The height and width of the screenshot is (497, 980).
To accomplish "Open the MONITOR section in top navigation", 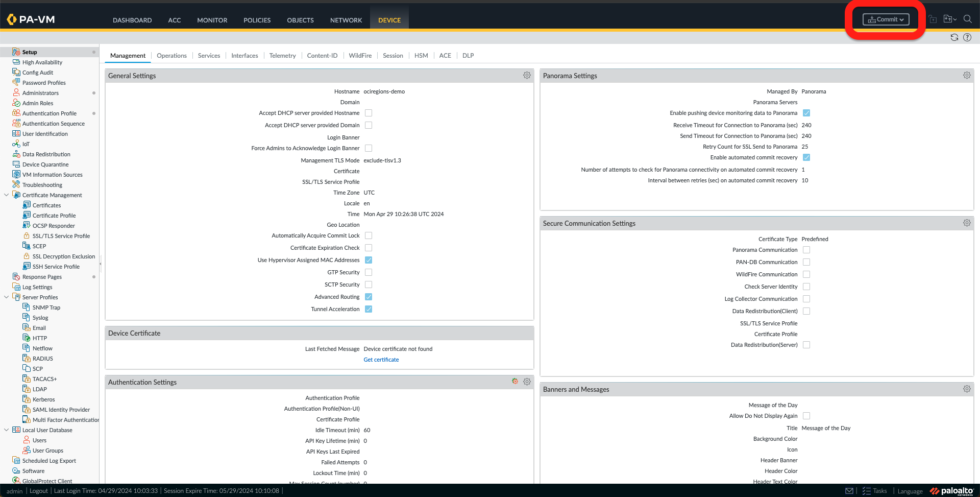I will 212,20.
